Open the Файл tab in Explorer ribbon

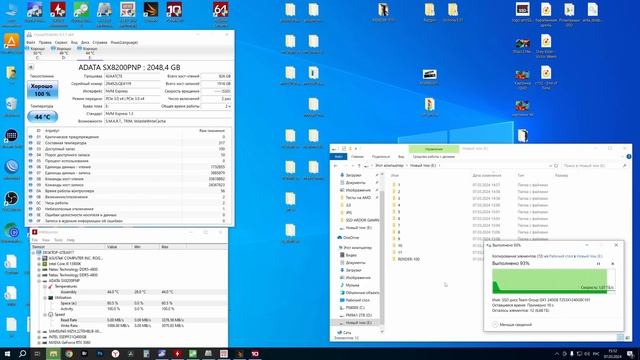coord(338,157)
